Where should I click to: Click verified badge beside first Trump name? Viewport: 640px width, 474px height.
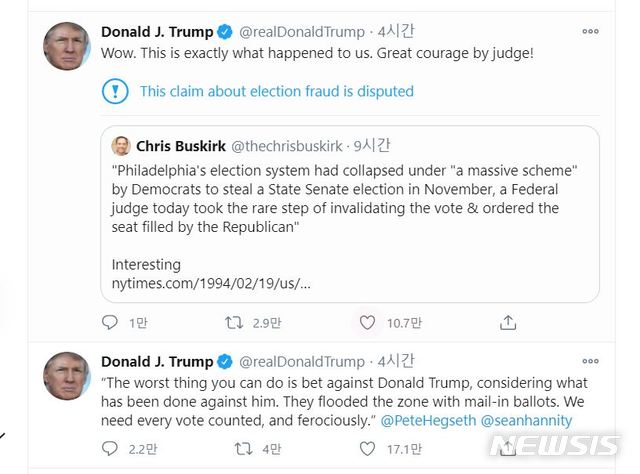pyautogui.click(x=226, y=31)
